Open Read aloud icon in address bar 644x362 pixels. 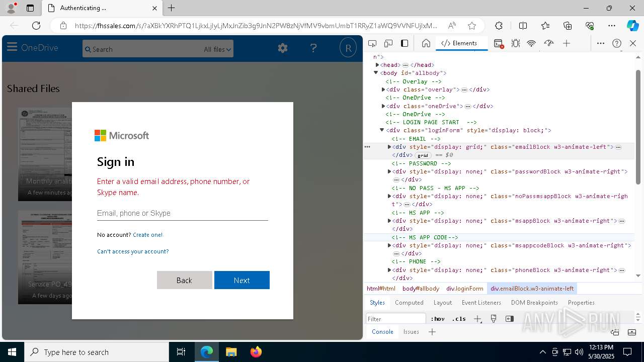click(x=452, y=26)
